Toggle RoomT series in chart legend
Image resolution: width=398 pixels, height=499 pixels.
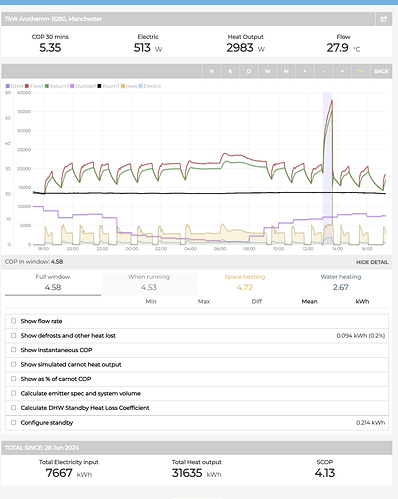[x=108, y=86]
